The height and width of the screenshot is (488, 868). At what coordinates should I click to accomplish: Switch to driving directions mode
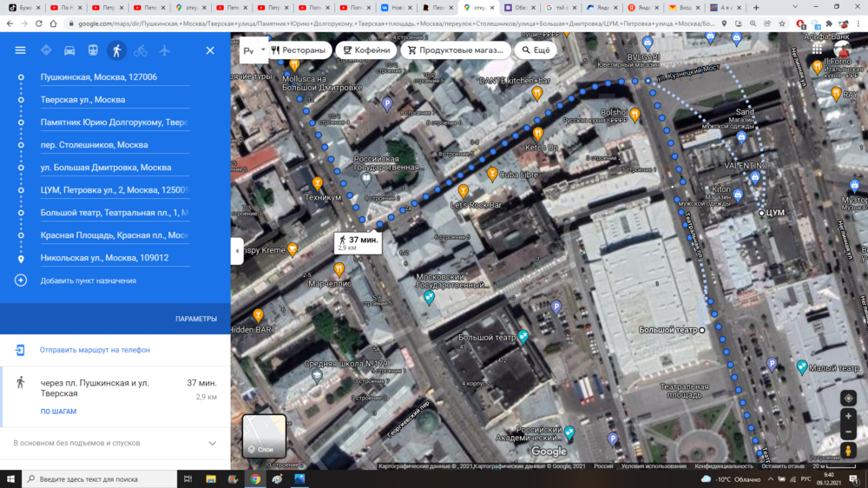(x=69, y=50)
